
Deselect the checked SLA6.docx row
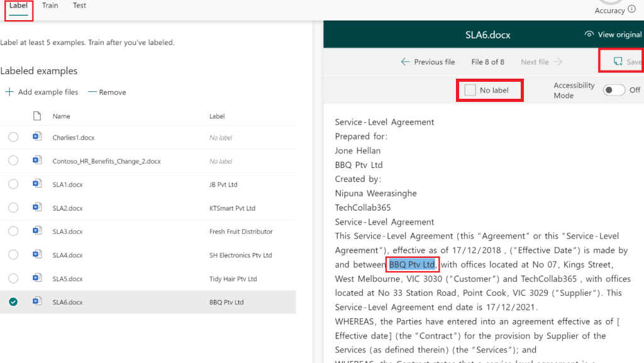pyautogui.click(x=13, y=302)
